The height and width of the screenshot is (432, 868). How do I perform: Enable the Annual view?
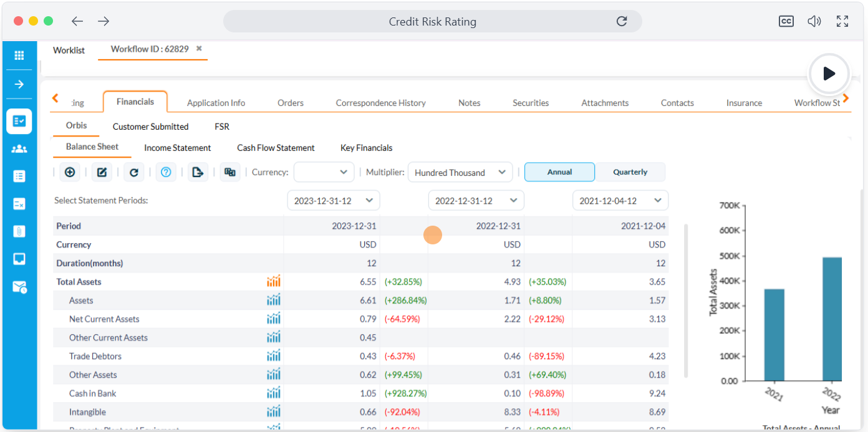point(559,171)
